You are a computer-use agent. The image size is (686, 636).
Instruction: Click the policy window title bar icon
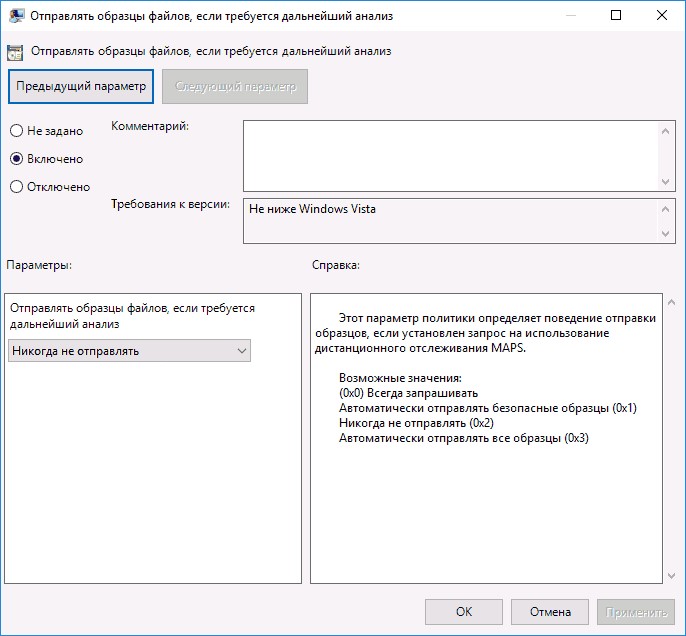pyautogui.click(x=16, y=16)
